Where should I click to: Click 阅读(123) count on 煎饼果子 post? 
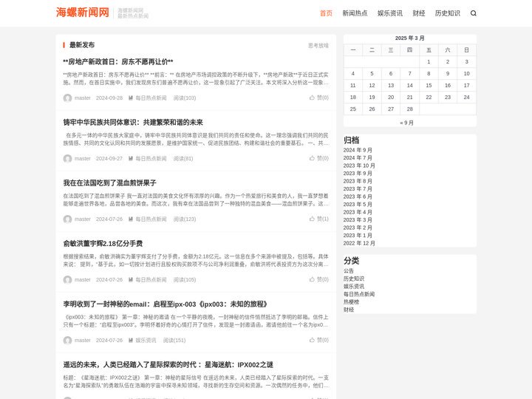[185, 219]
